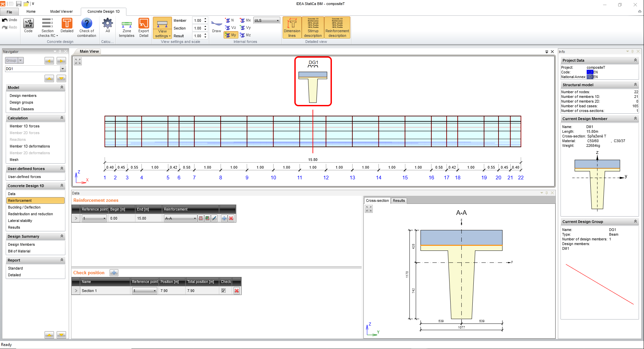Add a new check position row
The width and height of the screenshot is (644, 349).
[x=114, y=273]
